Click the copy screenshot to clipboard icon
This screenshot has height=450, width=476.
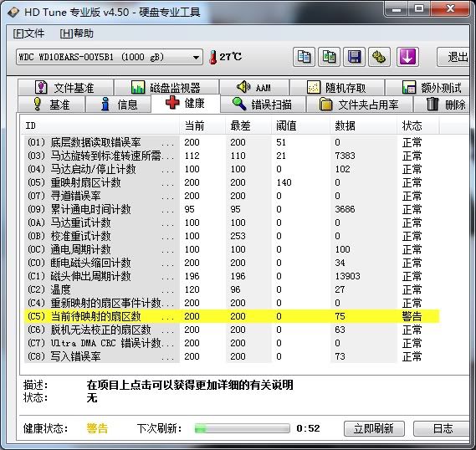tap(329, 57)
